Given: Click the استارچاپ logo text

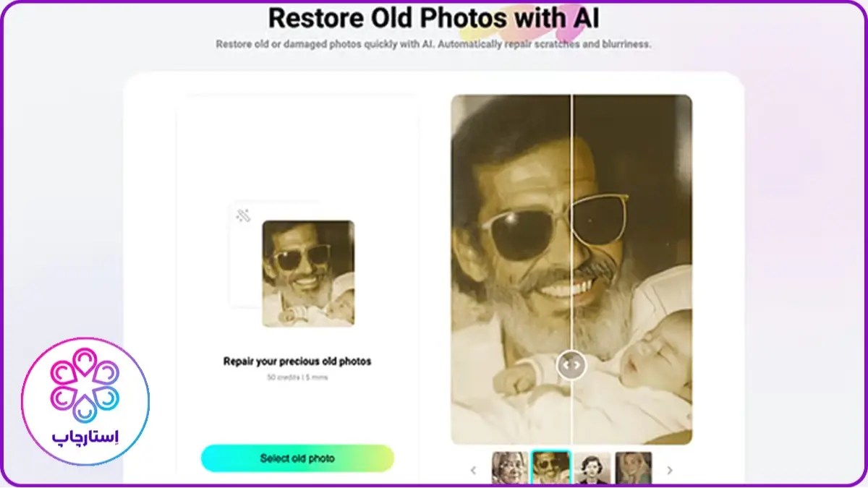Looking at the screenshot, I should (x=85, y=437).
